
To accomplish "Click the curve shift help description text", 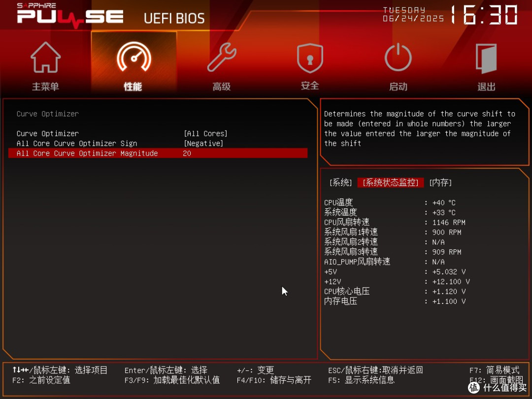I will click(419, 128).
